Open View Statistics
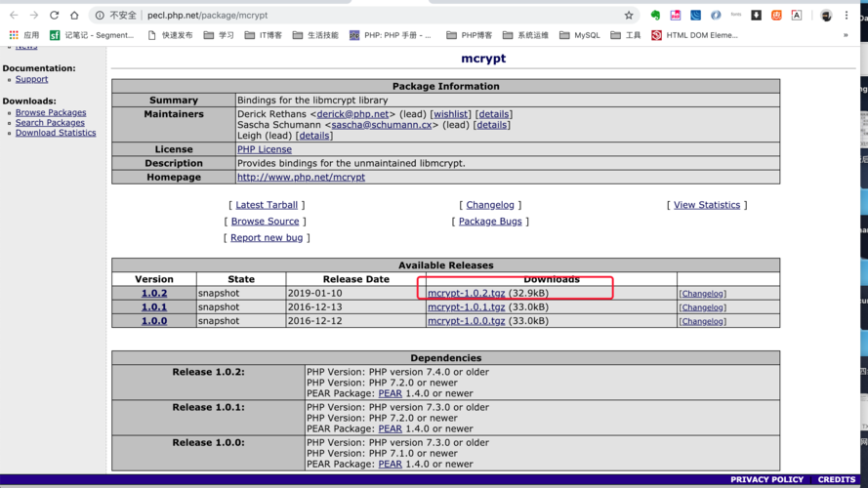This screenshot has width=868, height=488. tap(707, 205)
